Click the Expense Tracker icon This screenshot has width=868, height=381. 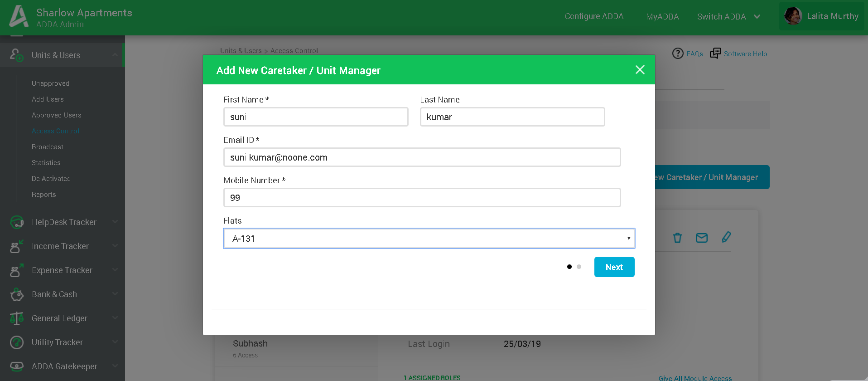coord(17,270)
